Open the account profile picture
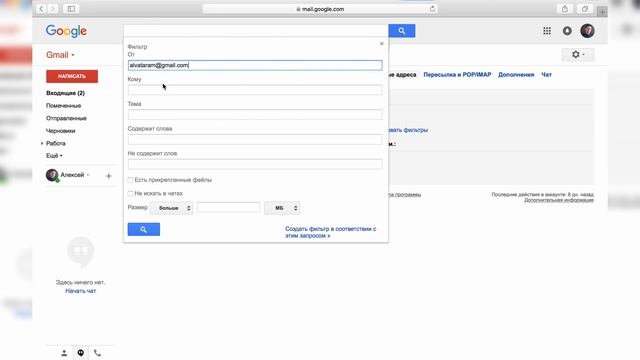The width and height of the screenshot is (640, 360). [587, 31]
